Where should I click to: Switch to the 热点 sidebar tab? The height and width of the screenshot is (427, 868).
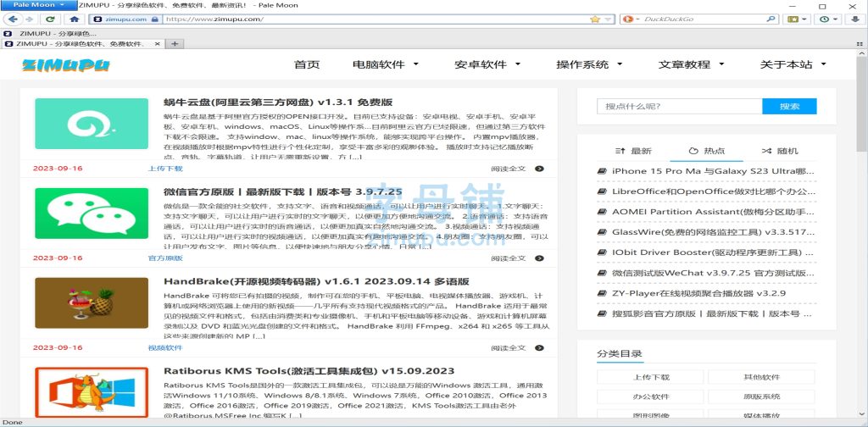point(706,151)
